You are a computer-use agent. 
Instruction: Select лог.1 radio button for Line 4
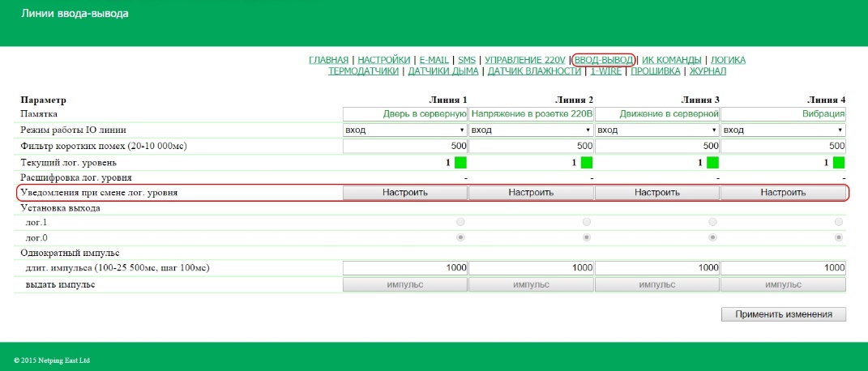(x=839, y=221)
